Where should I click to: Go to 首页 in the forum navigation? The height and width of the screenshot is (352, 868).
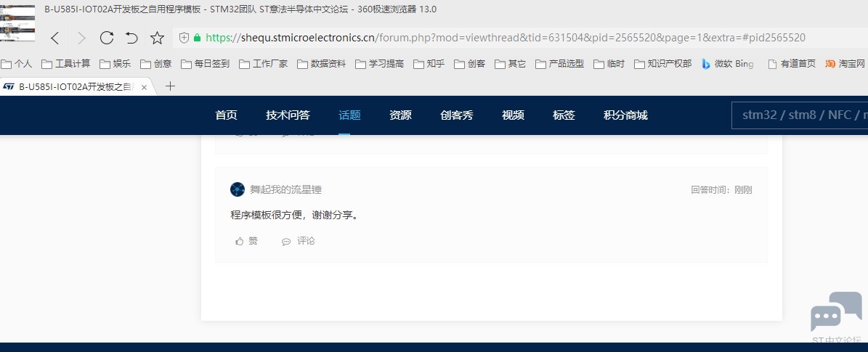[226, 115]
